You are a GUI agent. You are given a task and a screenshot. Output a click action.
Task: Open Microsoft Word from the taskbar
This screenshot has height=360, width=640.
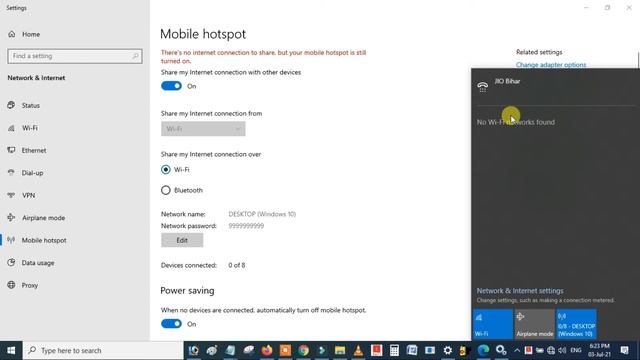[x=412, y=350]
